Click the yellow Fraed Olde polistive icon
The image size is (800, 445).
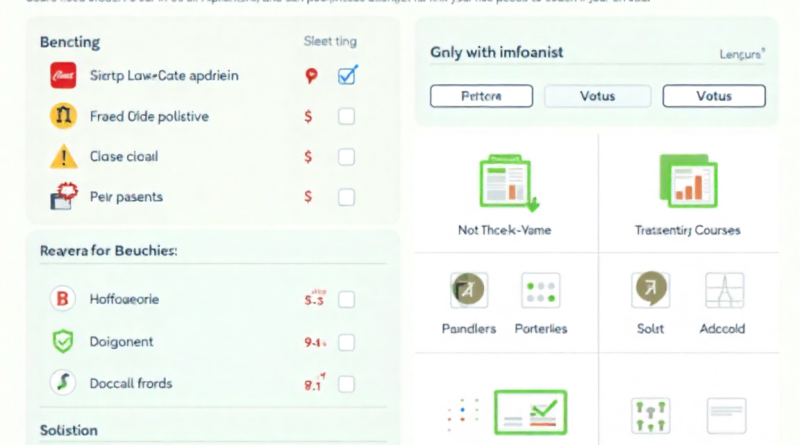63,116
